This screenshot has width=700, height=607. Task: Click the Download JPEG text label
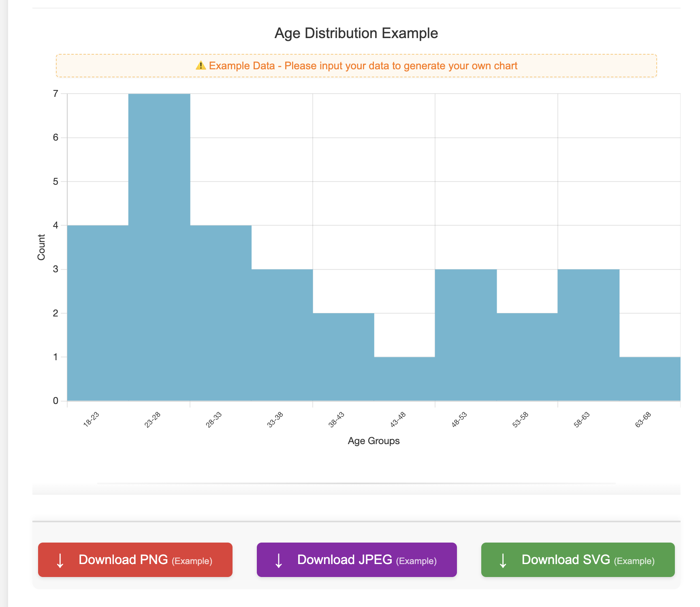[x=344, y=560]
